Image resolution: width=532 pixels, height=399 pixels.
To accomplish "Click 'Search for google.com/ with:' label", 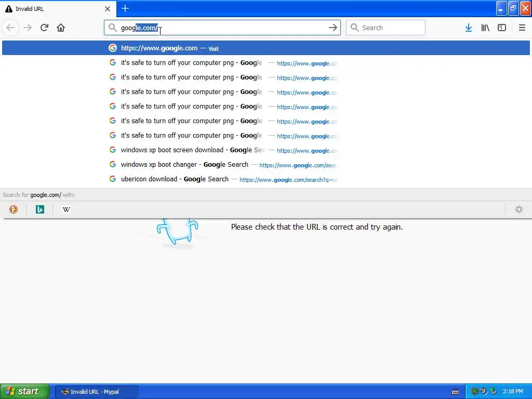I will 38,195.
